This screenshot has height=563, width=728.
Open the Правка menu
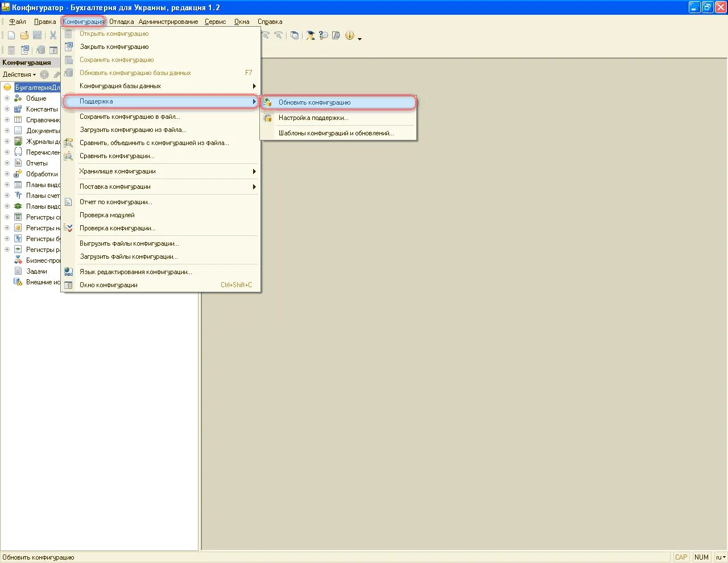point(45,22)
